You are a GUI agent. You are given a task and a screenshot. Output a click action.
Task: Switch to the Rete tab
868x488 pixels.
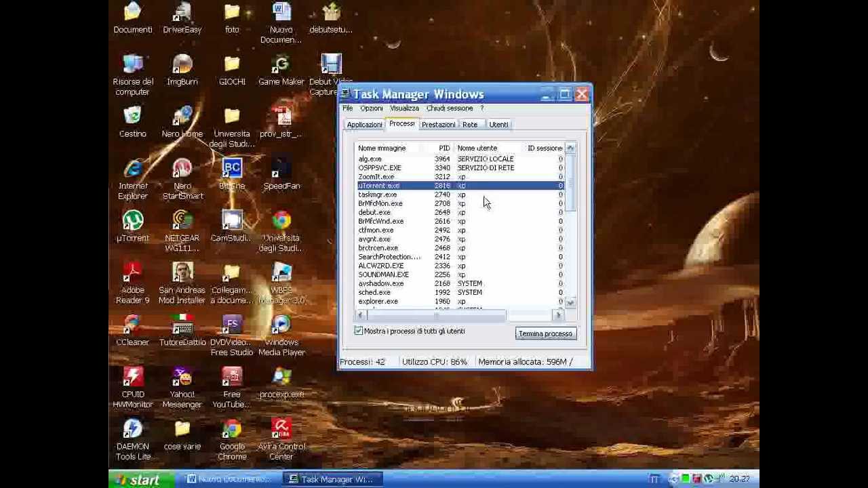470,124
